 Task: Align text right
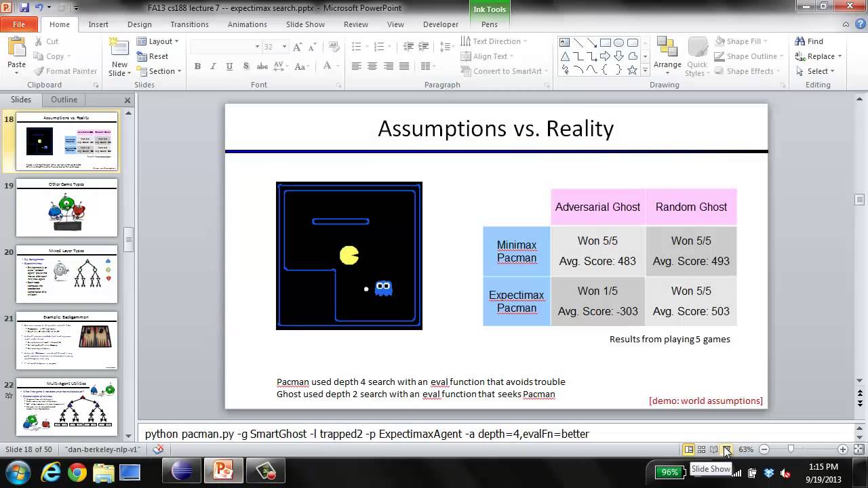click(x=388, y=66)
